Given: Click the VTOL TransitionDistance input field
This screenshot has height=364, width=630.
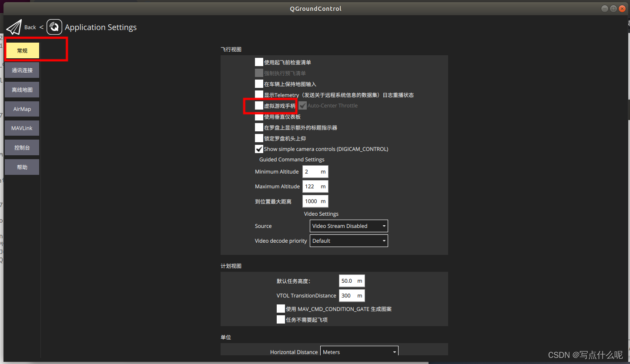Looking at the screenshot, I should (352, 296).
